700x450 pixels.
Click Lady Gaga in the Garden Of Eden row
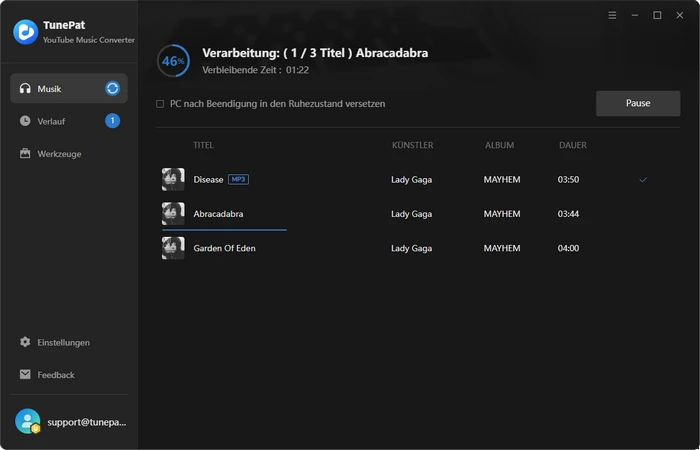(412, 248)
